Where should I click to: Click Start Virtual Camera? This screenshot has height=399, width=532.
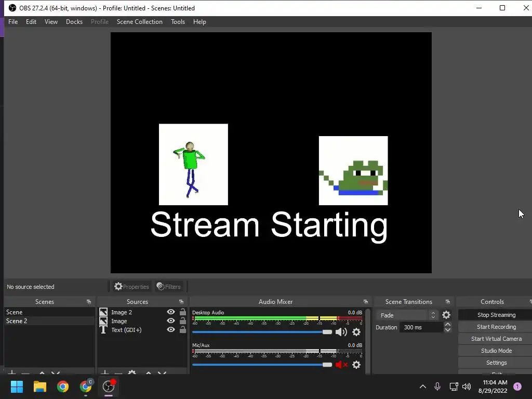(x=496, y=339)
